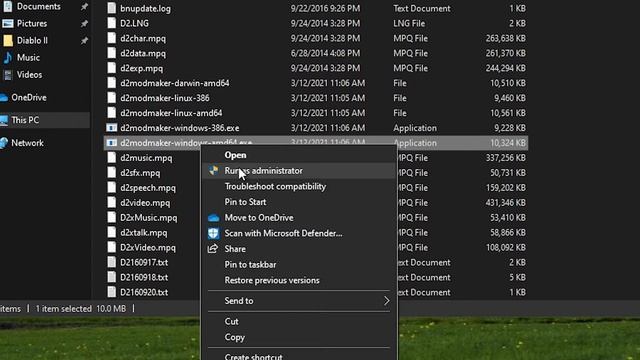Screen dimensions: 640x360
Task: Click the d2char.mpq file icon
Action: [111, 38]
